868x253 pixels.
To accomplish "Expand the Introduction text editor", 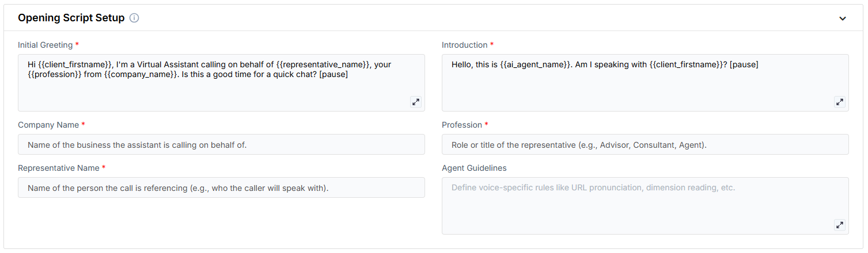I will click(x=839, y=102).
